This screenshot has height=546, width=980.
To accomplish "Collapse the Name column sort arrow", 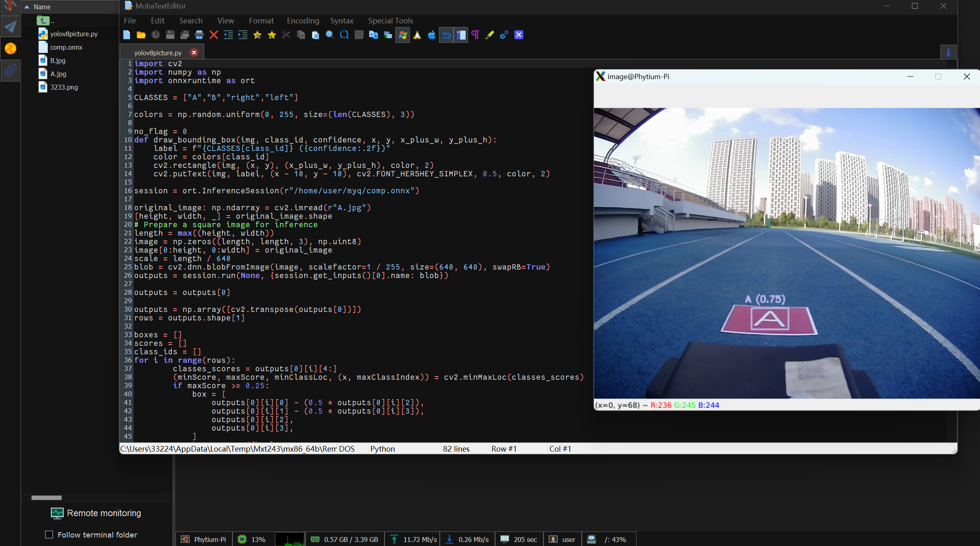I will coord(27,7).
